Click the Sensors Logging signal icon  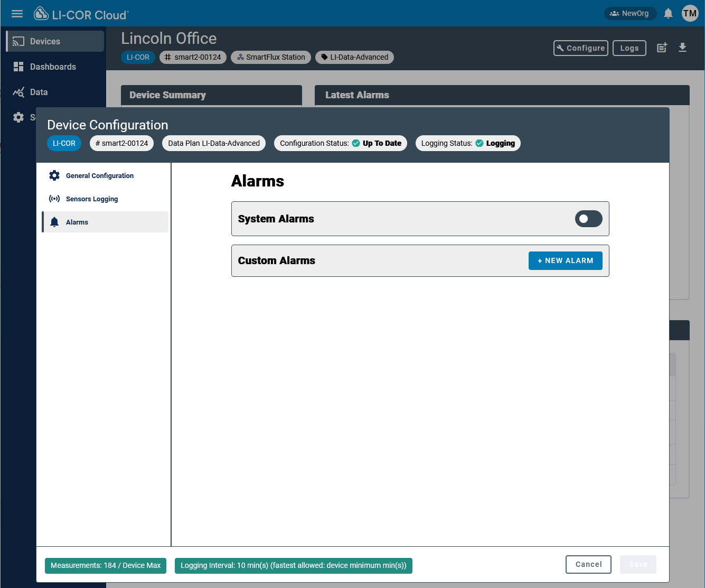tap(54, 199)
